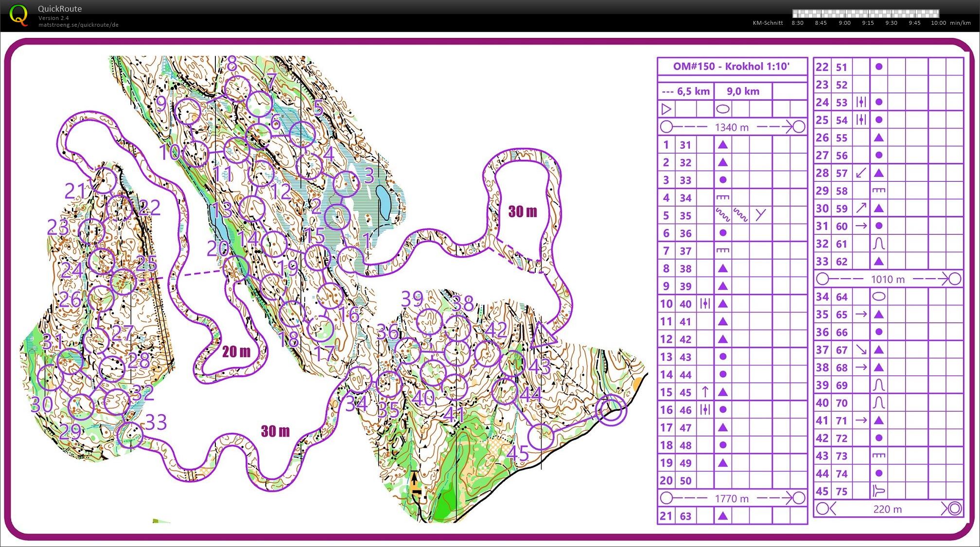Click control circle 33 on the map
980x547 pixels.
tap(130, 435)
